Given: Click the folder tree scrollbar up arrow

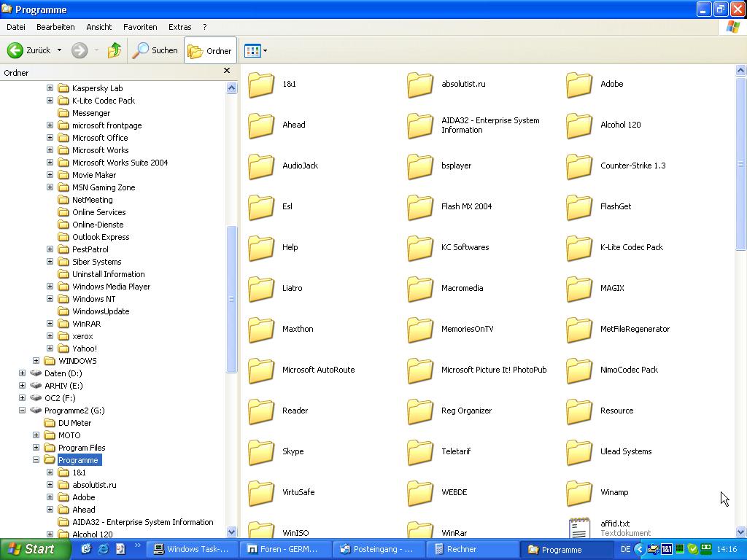Looking at the screenshot, I should pyautogui.click(x=231, y=87).
